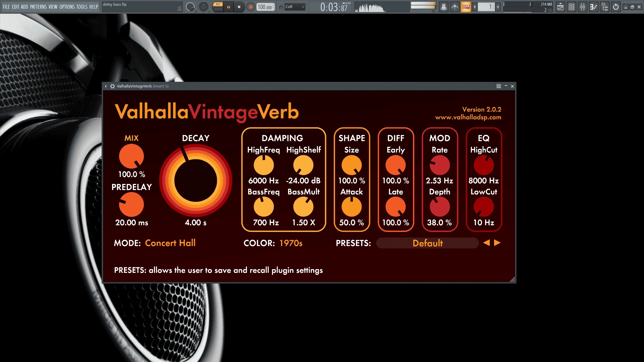Click the main volume knob in toolbar
644x362 pixels.
click(190, 7)
